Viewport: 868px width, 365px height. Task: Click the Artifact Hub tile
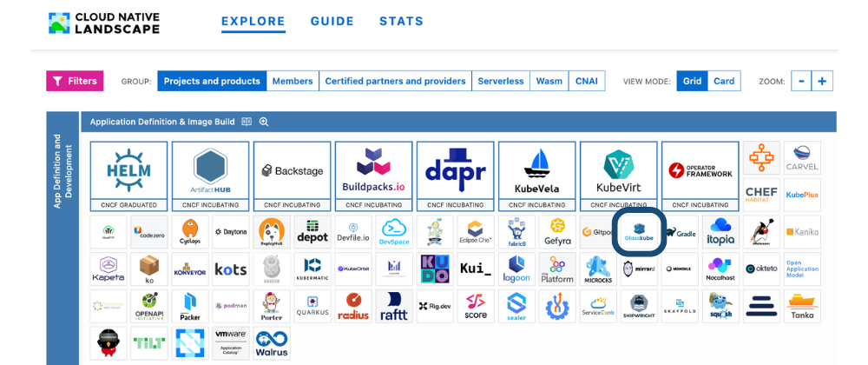[210, 176]
